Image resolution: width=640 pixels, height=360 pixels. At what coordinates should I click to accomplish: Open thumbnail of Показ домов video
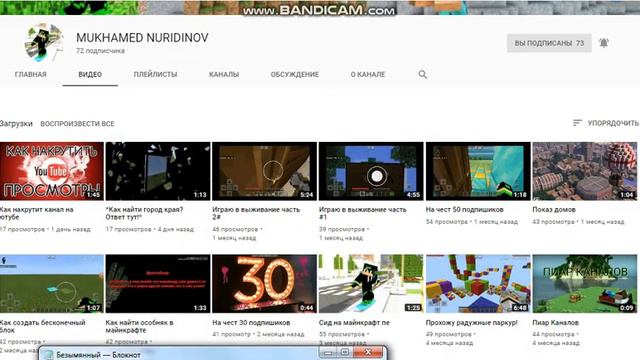pyautogui.click(x=584, y=171)
